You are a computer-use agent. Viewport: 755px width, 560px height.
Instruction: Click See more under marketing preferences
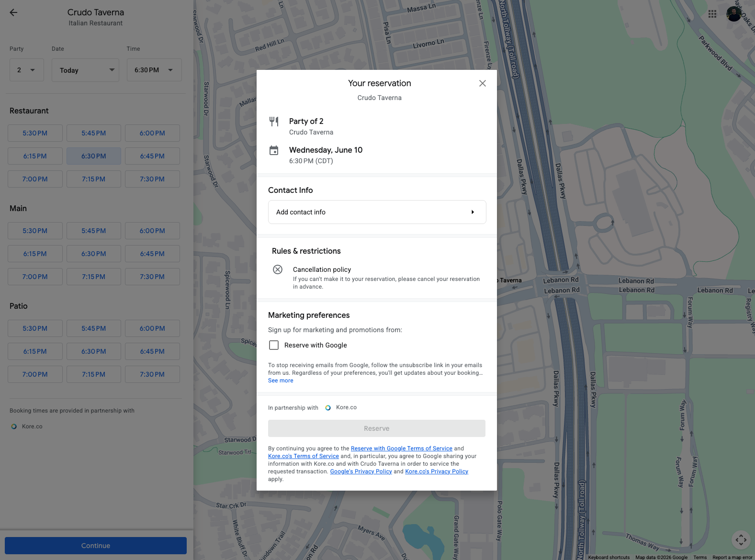point(281,381)
